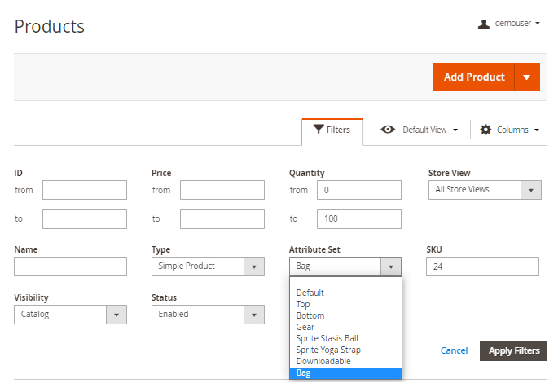Pick Sprite Stasis Ball attribute set
This screenshot has width=558, height=392.
coord(327,338)
